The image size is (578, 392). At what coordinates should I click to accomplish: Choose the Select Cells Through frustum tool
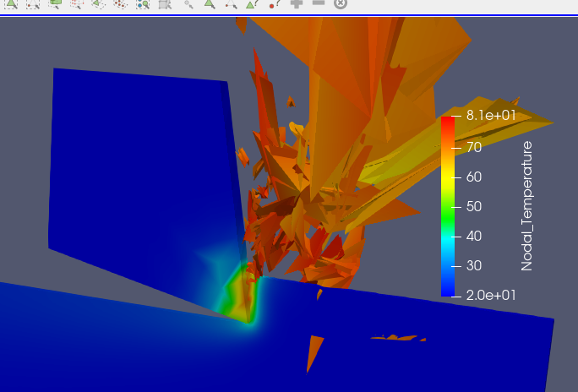[x=55, y=4]
